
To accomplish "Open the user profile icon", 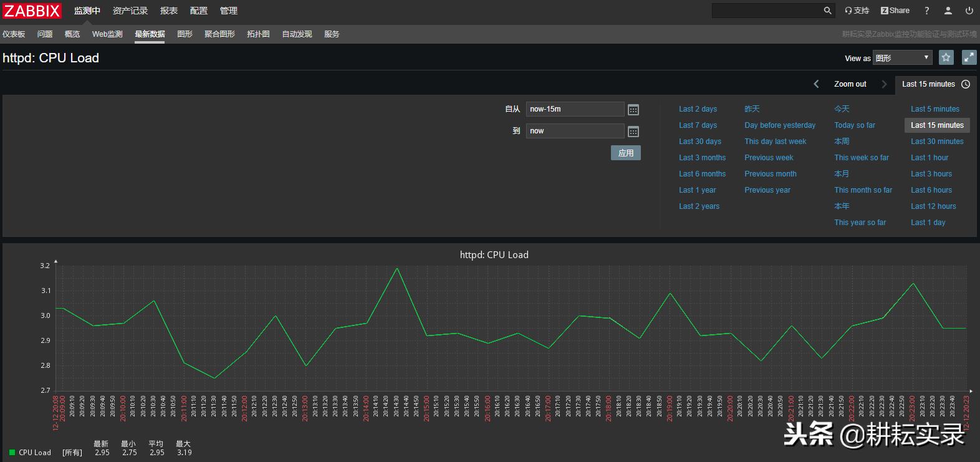I will tap(948, 11).
